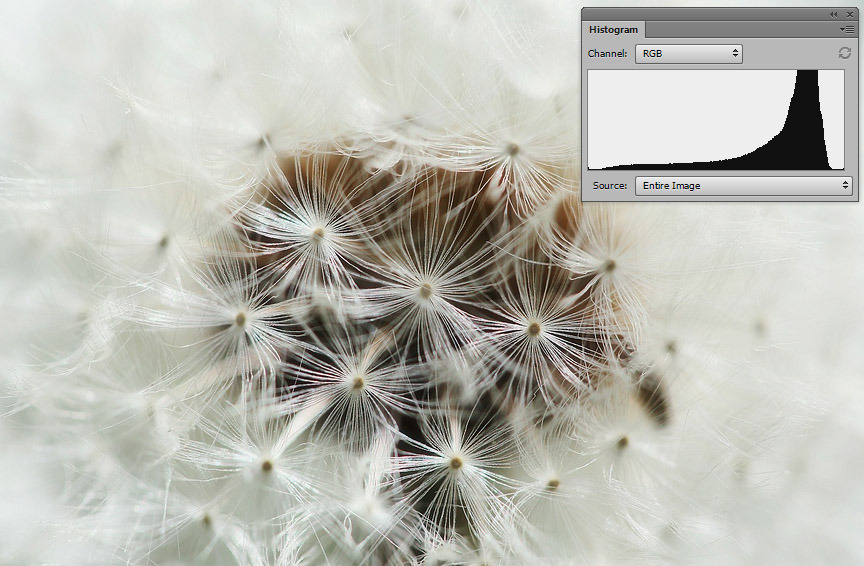
Task: Refresh the histogram with the uncached refresh icon
Action: pyautogui.click(x=844, y=53)
